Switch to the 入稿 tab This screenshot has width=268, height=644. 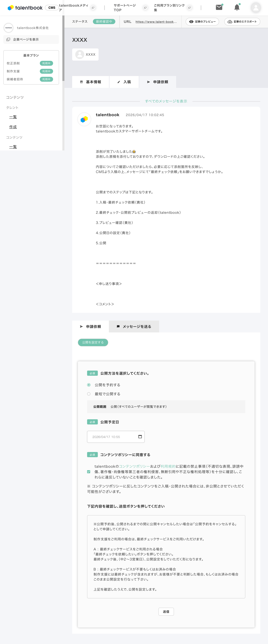point(124,82)
